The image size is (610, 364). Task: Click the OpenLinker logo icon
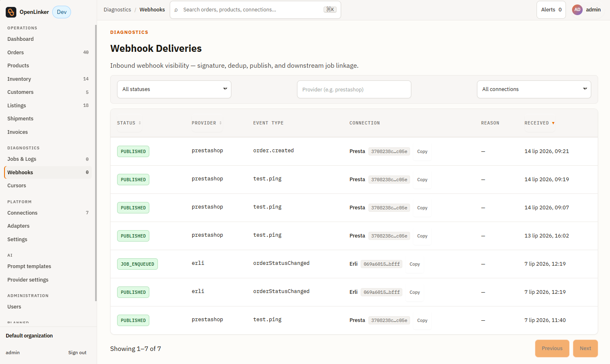pos(11,12)
